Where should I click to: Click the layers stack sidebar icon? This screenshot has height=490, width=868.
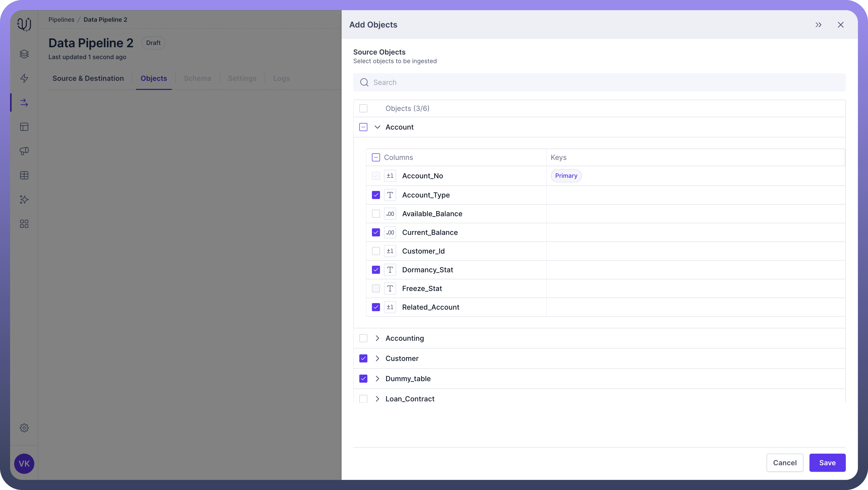24,54
